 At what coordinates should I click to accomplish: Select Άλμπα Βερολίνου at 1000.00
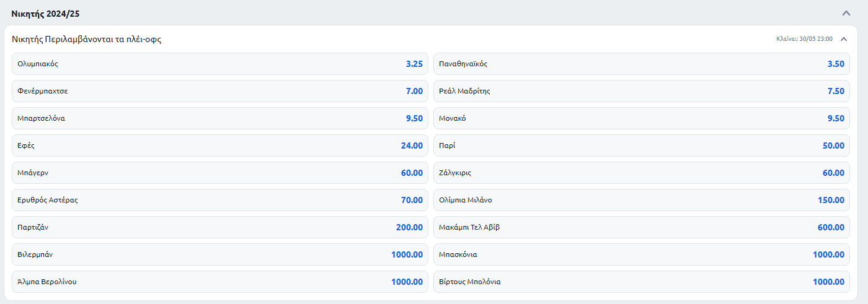pos(220,282)
